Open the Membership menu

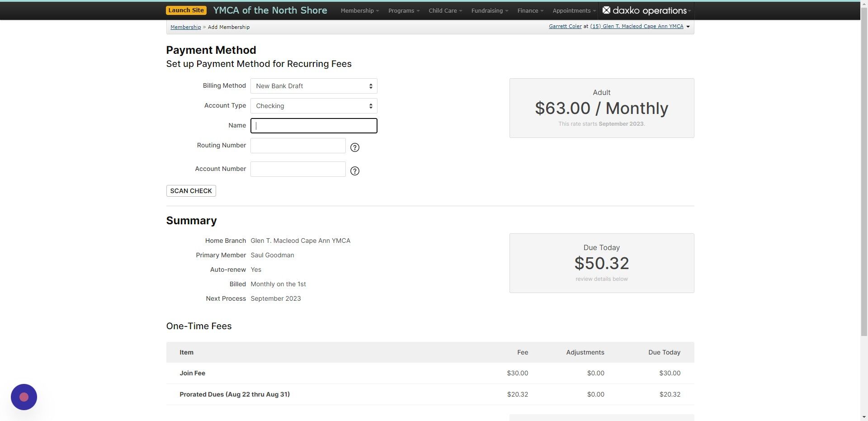[x=359, y=10]
